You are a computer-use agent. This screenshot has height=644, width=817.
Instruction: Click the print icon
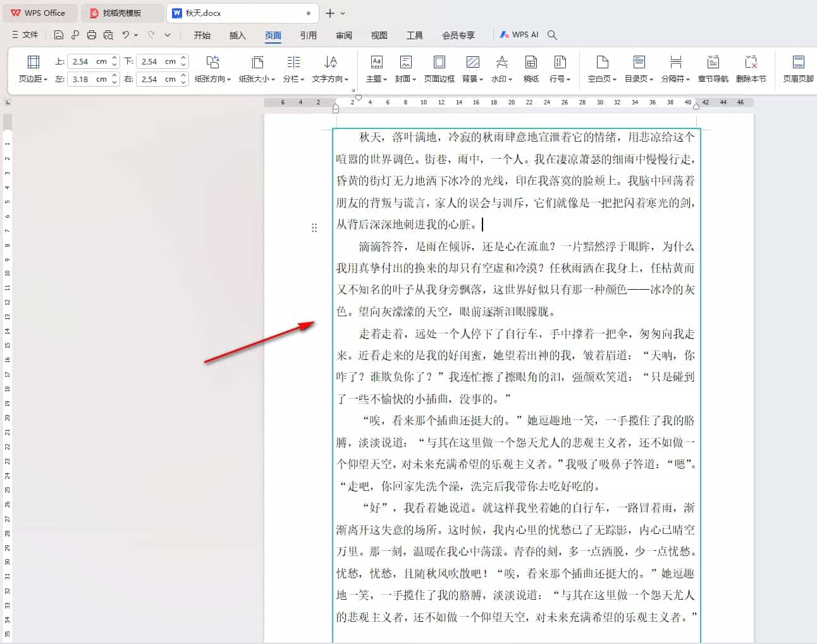pos(92,35)
